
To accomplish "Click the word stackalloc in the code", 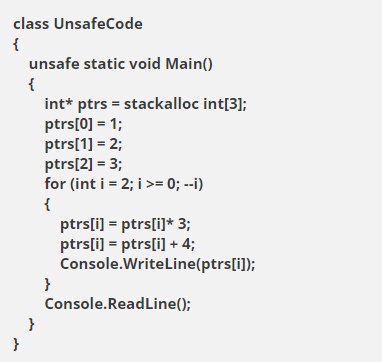I will point(161,104).
